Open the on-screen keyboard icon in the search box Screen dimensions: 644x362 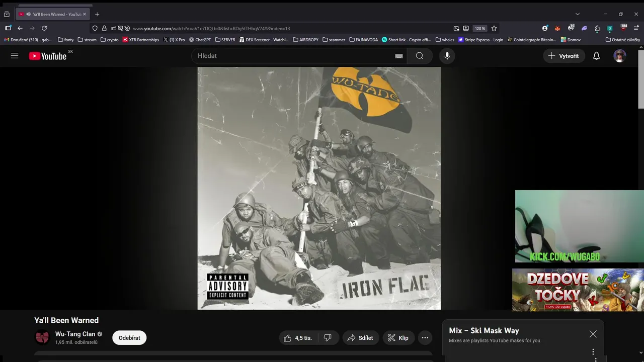(x=399, y=56)
